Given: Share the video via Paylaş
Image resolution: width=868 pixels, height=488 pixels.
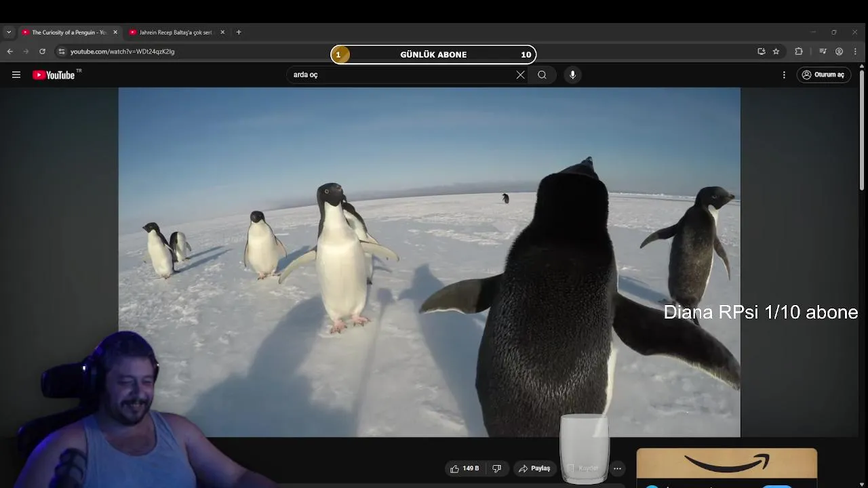Looking at the screenshot, I should pos(534,468).
